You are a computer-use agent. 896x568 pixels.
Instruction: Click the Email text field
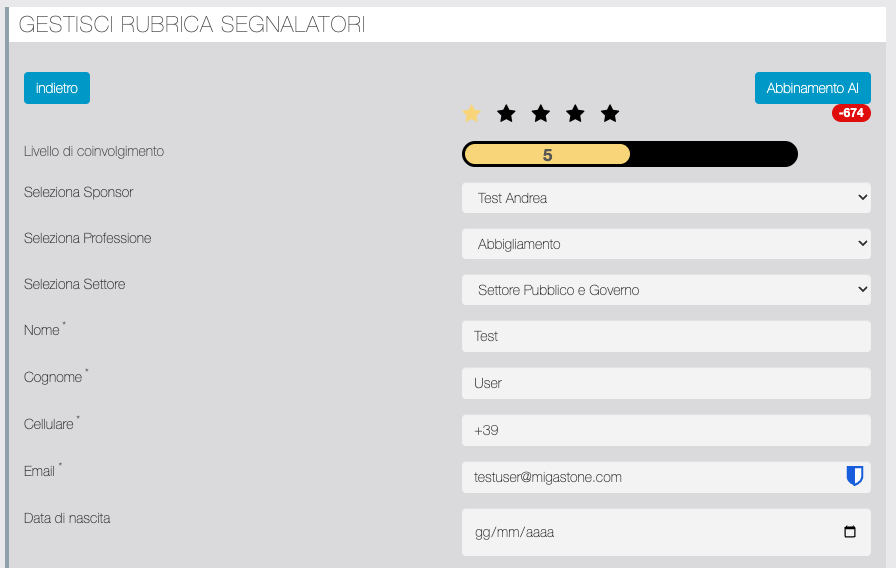coord(650,477)
